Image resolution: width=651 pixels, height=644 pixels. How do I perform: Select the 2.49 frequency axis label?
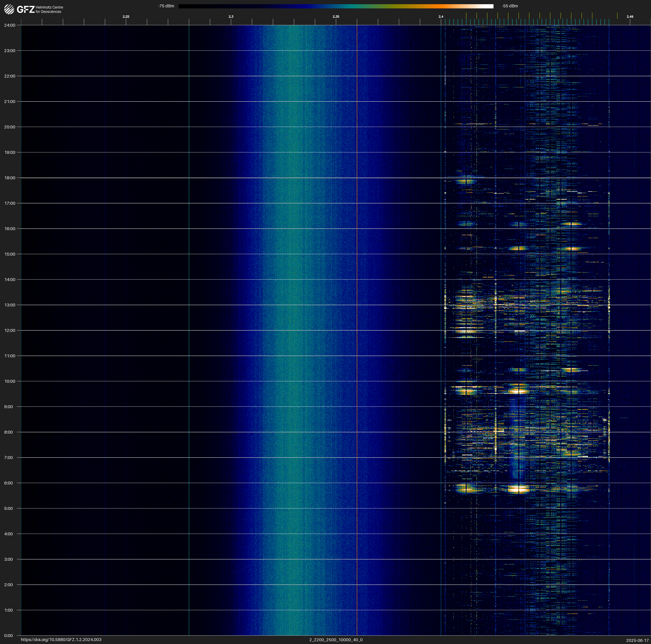click(629, 17)
